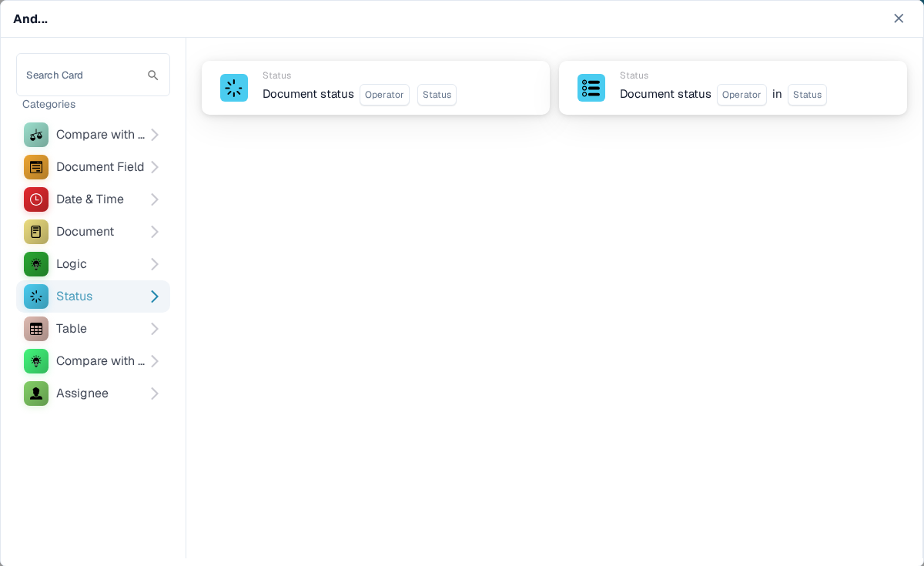Click the dark green Logic bulb icon
The height and width of the screenshot is (566, 924).
click(36, 264)
